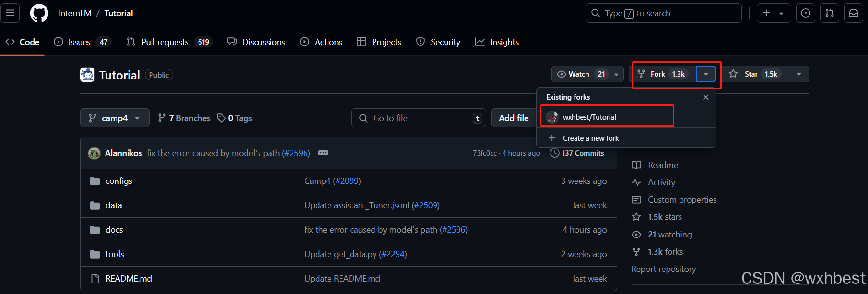Switch to the Projects tab
868x294 pixels.
click(x=379, y=42)
